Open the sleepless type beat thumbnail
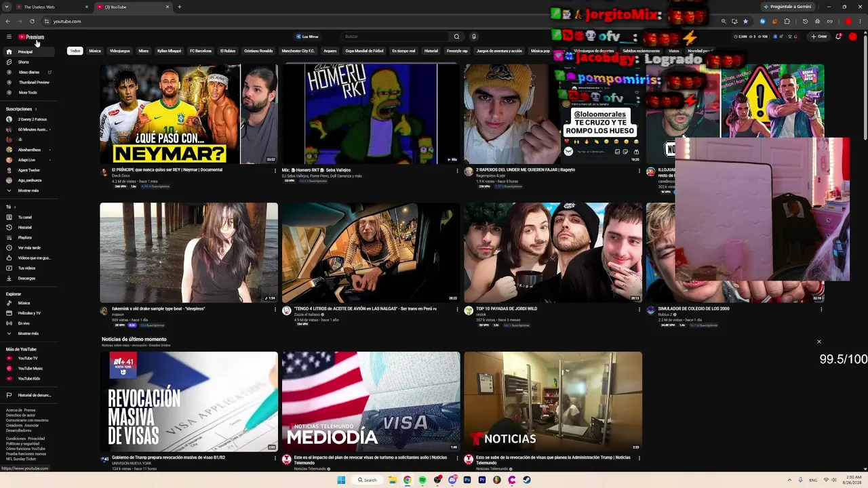This screenshot has height=488, width=868. 189,252
